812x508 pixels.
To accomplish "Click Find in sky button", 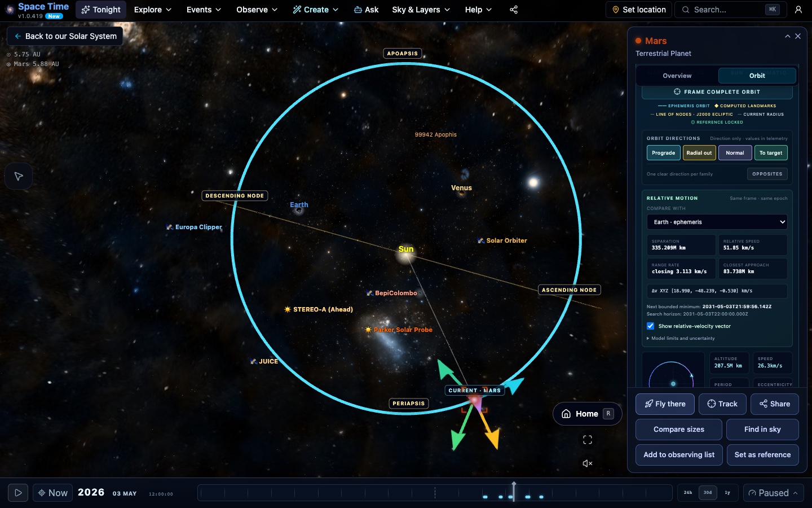I will coord(762,430).
